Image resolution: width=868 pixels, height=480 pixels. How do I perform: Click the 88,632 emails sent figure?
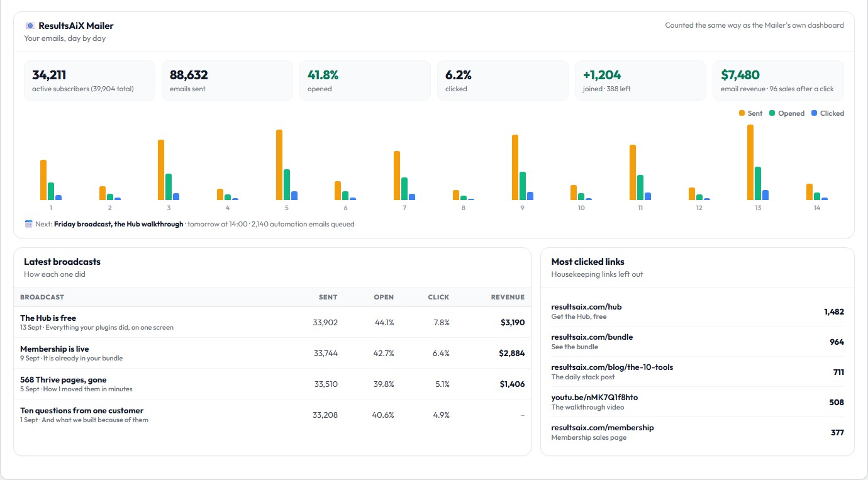[189, 75]
